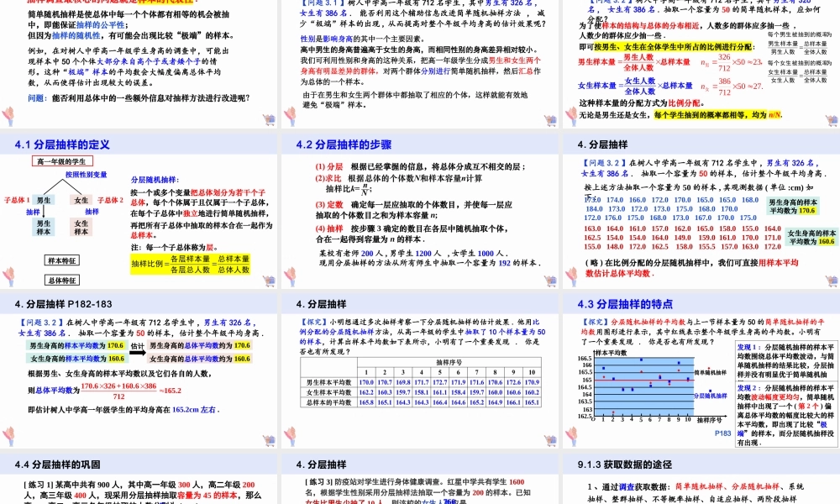Expand the 子总体1 branch in the diagram
This screenshot has height=504, width=840.
click(15, 200)
